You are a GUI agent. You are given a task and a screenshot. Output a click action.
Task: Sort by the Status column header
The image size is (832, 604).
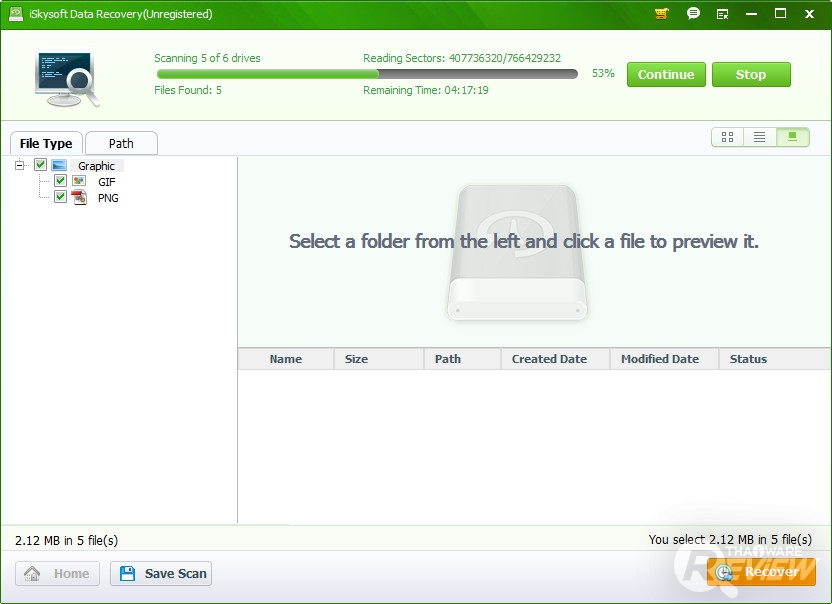[x=774, y=359]
